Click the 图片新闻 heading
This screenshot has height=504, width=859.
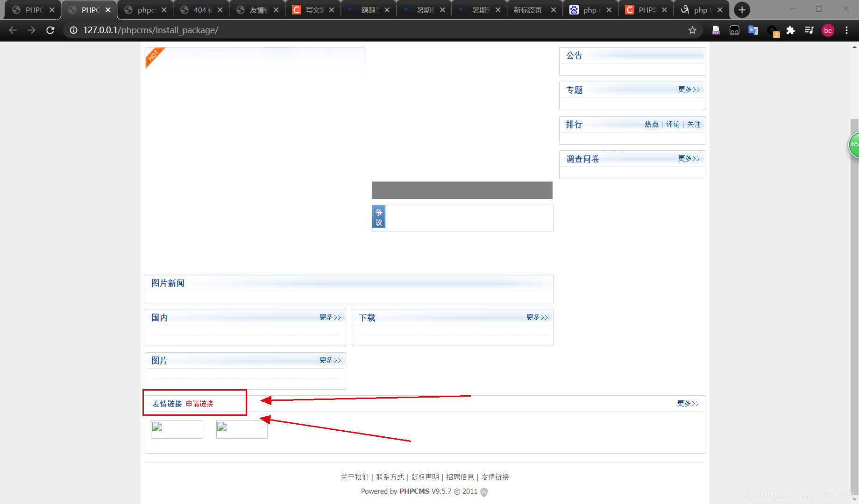tap(168, 283)
